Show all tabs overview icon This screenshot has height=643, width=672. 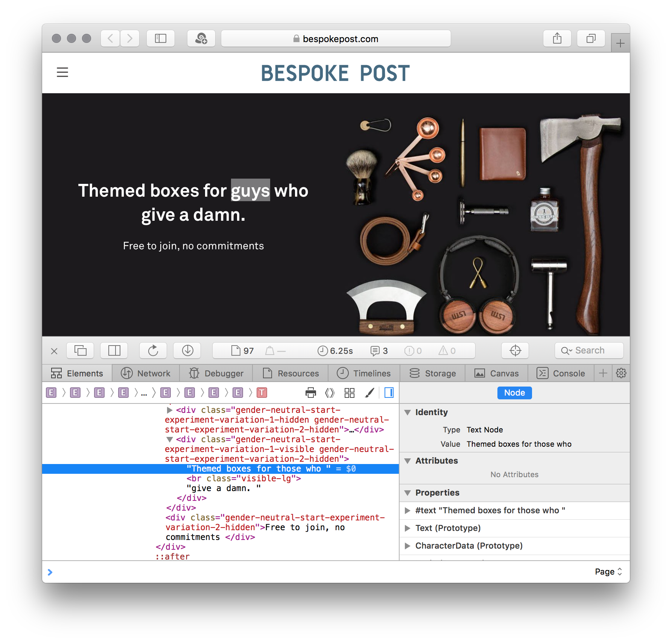[x=591, y=38]
